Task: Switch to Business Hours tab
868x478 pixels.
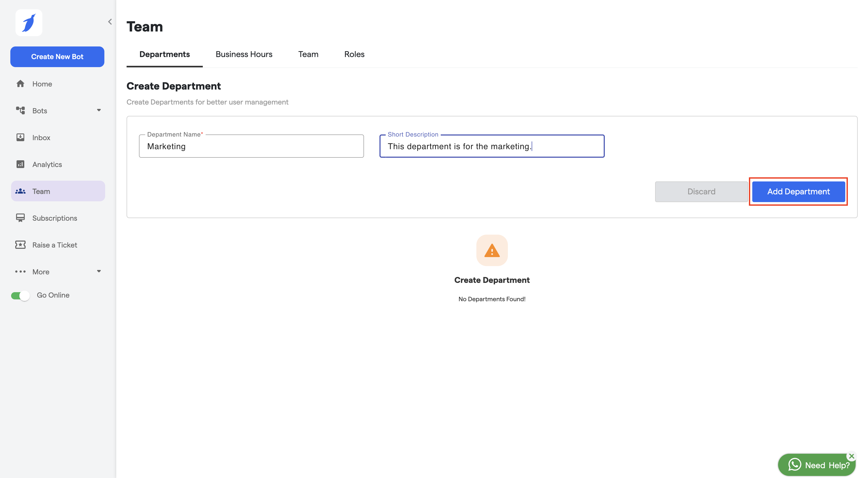Action: click(244, 54)
